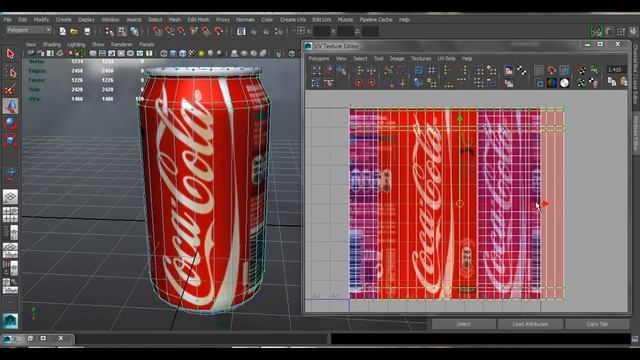Toggle Snap to points magnet
Viewport: 640px width, 360px height.
point(182,31)
